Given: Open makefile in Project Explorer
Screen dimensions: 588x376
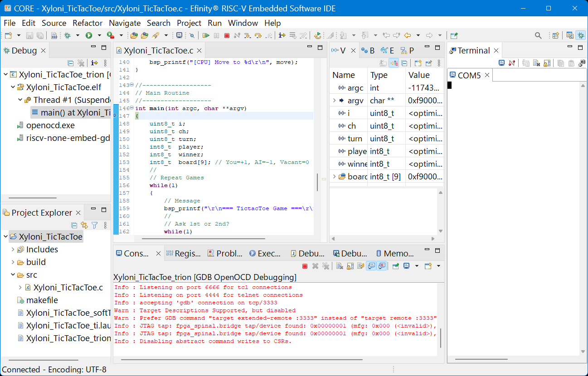Looking at the screenshot, I should 42,300.
